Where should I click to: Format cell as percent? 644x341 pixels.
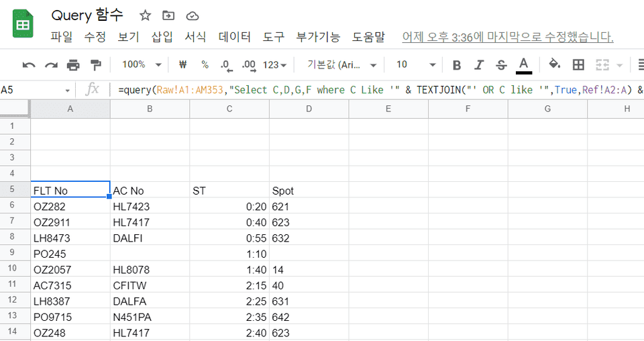coord(205,64)
